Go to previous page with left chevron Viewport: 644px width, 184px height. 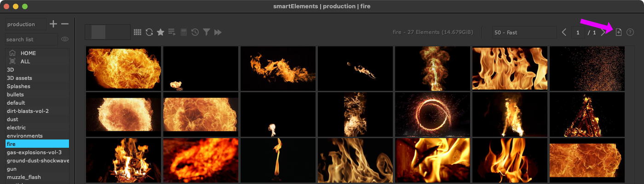(x=564, y=32)
